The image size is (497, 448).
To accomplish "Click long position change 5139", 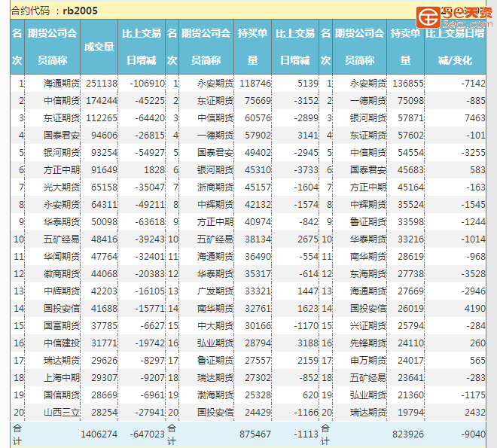I will tap(308, 84).
